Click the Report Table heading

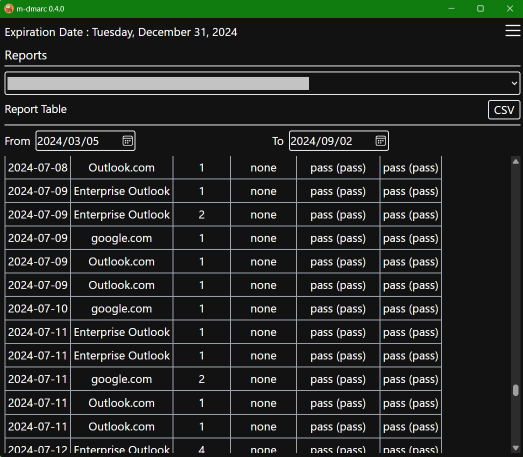pos(36,109)
